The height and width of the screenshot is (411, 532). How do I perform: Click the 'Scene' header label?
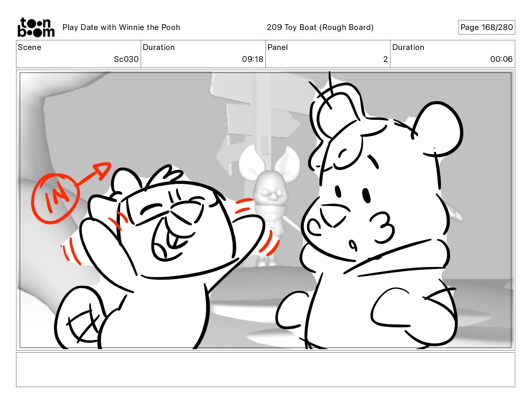[30, 47]
